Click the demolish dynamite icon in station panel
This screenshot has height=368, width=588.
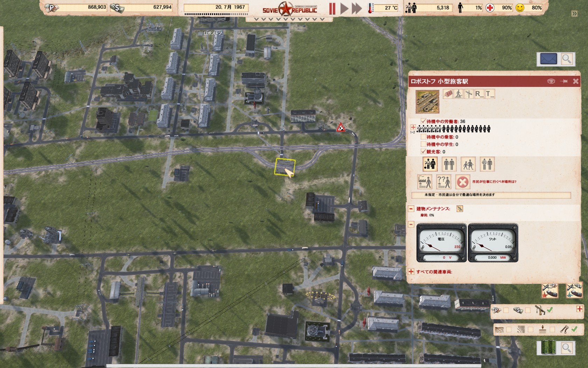[448, 94]
